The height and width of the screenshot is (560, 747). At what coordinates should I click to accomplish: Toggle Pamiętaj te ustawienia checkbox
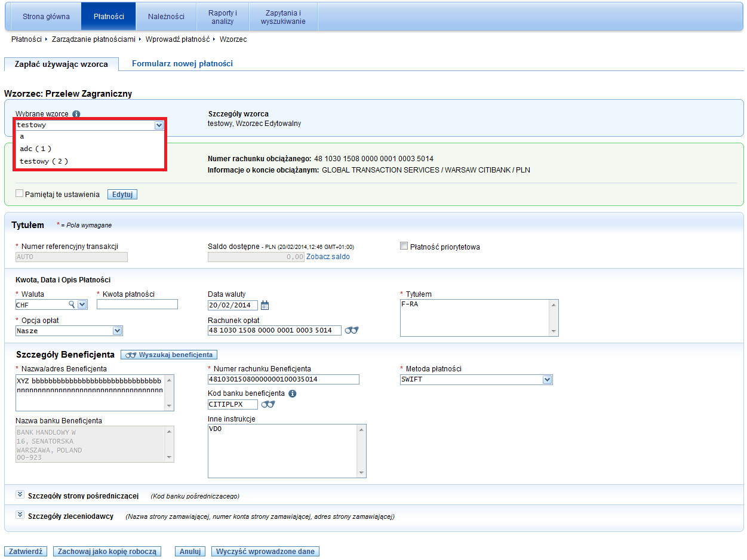click(20, 193)
